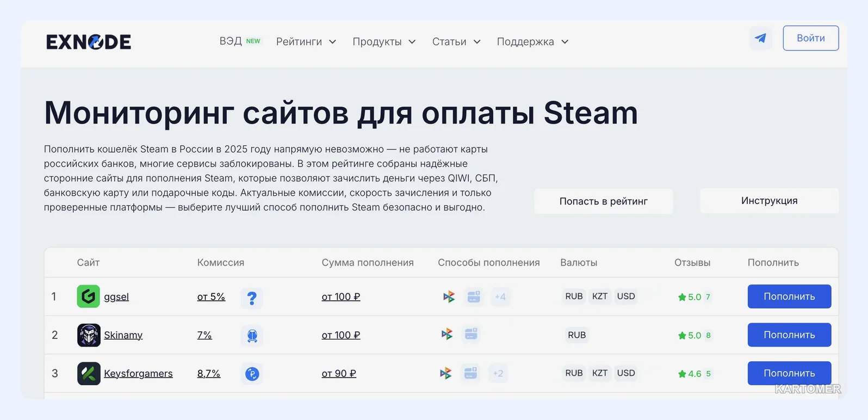Viewport: 868px width, 420px height.
Task: Click Пополнить button for Keysforgamers
Action: pyautogui.click(x=790, y=373)
